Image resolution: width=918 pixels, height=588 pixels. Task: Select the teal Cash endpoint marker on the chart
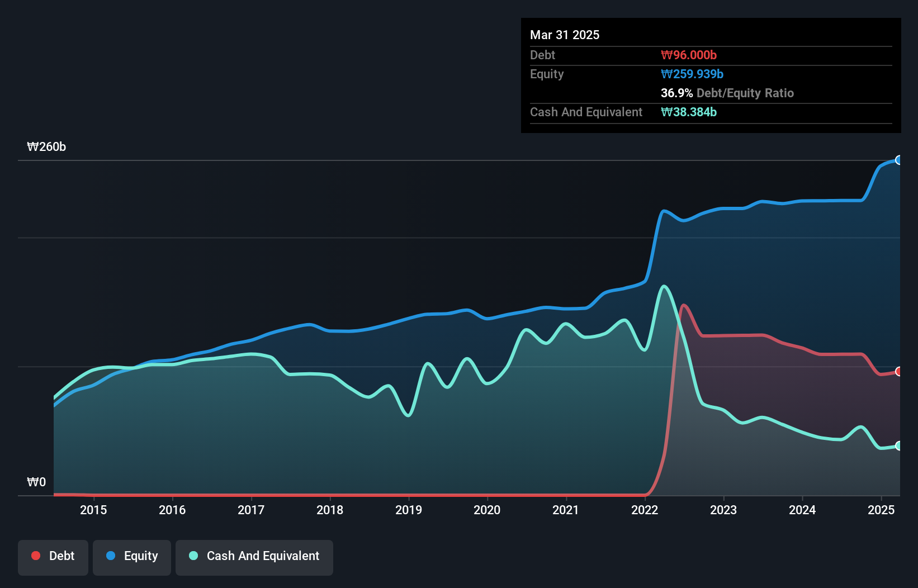click(x=900, y=446)
